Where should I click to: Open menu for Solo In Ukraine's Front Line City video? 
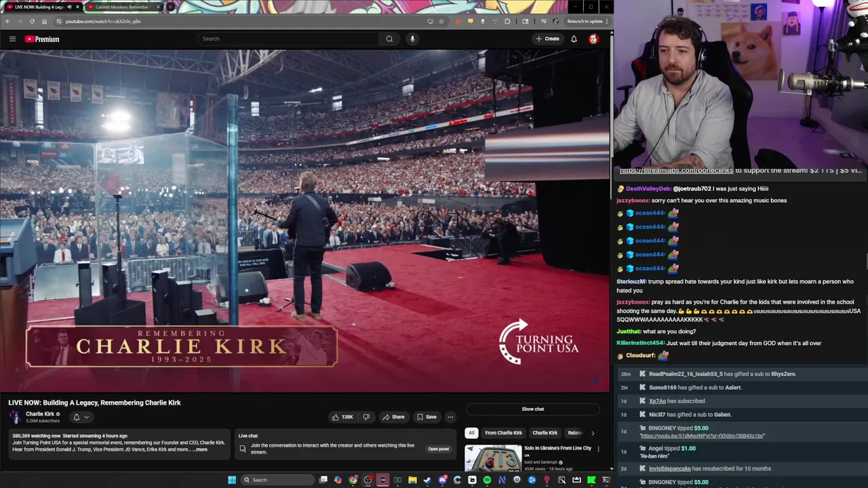click(598, 449)
